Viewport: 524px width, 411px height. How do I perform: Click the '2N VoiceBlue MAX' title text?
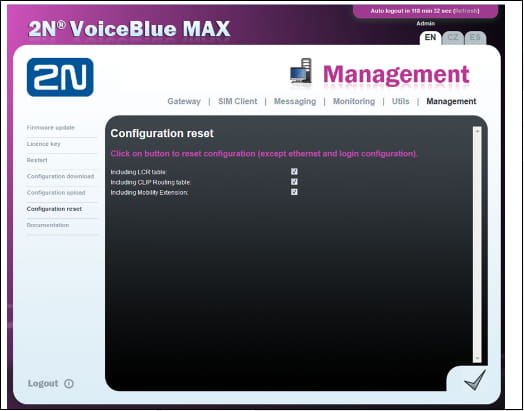coord(130,29)
